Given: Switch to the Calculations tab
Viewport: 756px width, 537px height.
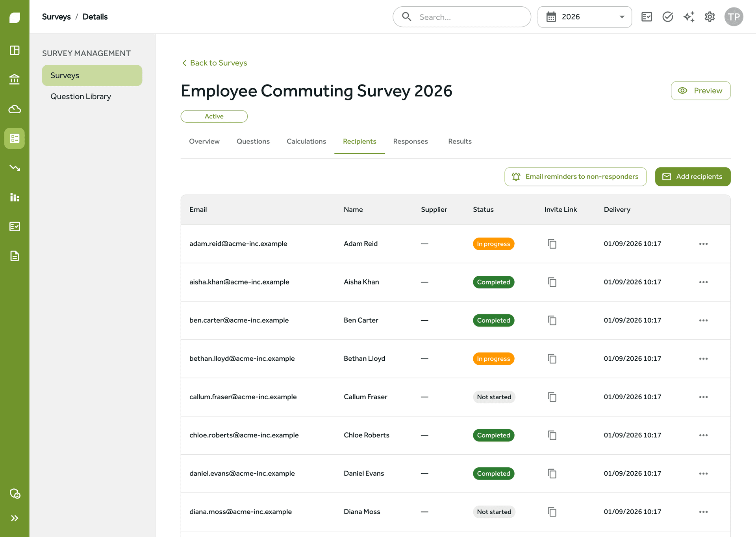Looking at the screenshot, I should [306, 141].
